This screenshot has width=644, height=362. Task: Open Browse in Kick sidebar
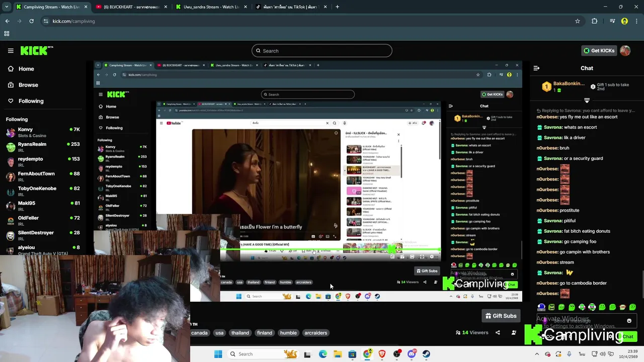[23, 85]
